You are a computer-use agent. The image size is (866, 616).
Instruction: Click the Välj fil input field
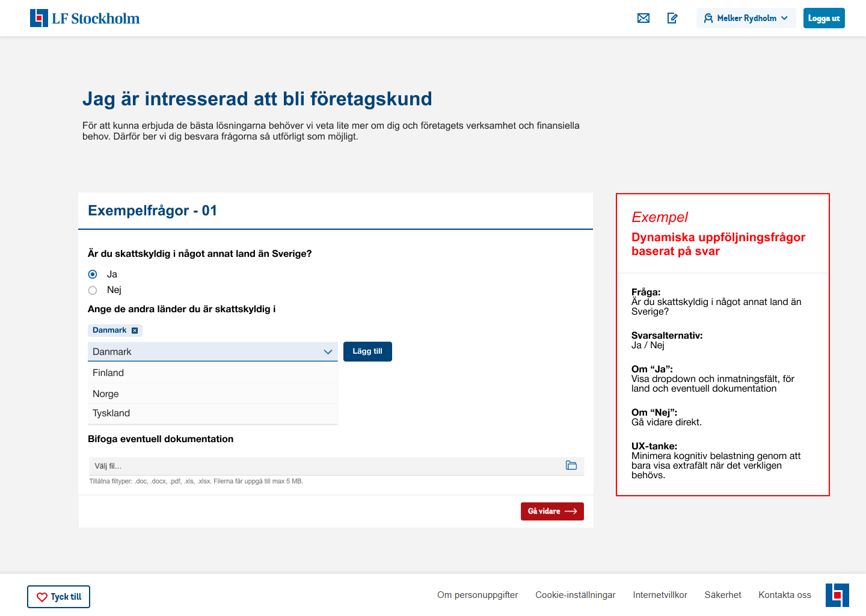[337, 466]
